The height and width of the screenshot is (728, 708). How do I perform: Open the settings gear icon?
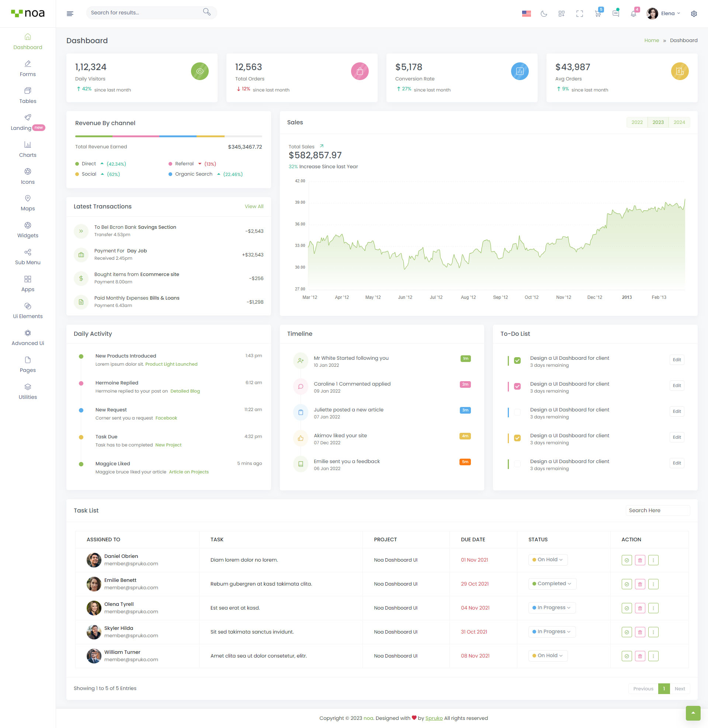[694, 14]
